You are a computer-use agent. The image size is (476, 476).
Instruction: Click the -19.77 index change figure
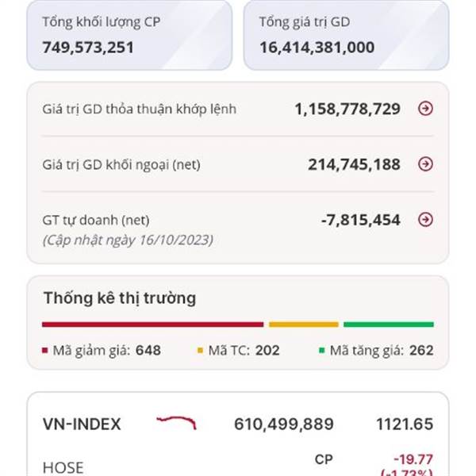(413, 459)
